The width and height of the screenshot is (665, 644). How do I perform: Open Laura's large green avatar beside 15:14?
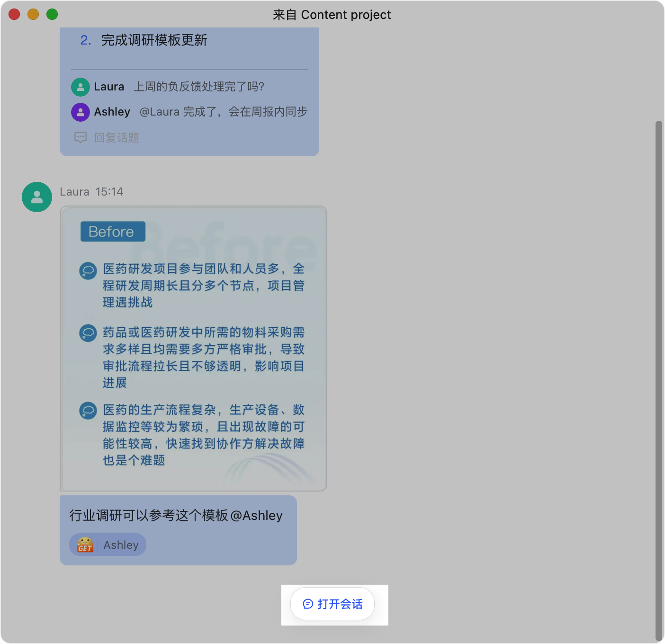[37, 197]
